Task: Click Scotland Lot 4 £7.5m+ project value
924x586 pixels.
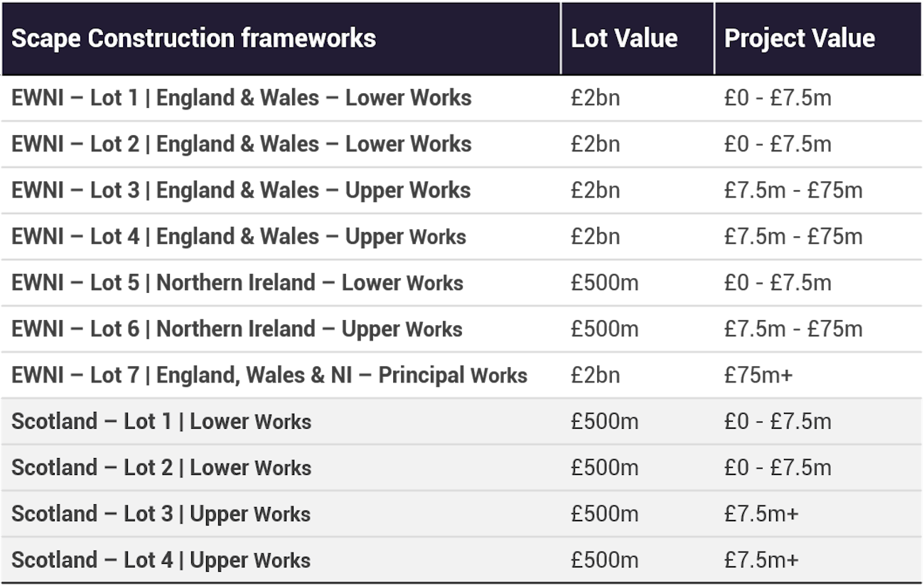Action: pos(761,560)
